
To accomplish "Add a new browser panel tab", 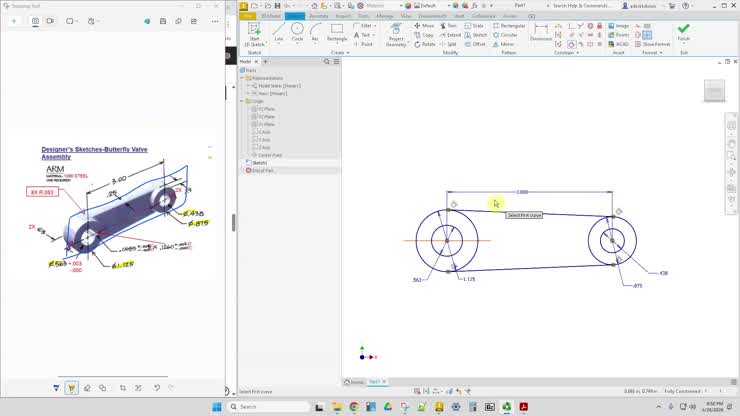I will coord(265,61).
